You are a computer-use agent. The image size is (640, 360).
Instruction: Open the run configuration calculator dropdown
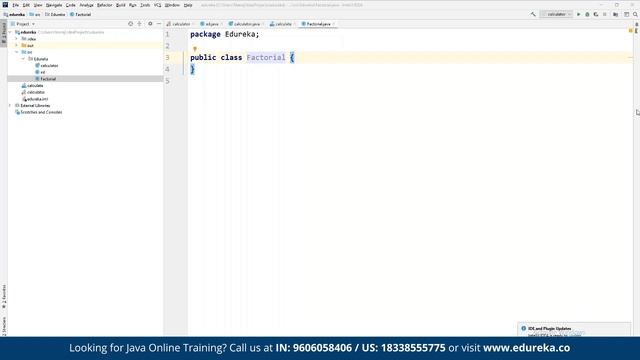click(x=556, y=14)
